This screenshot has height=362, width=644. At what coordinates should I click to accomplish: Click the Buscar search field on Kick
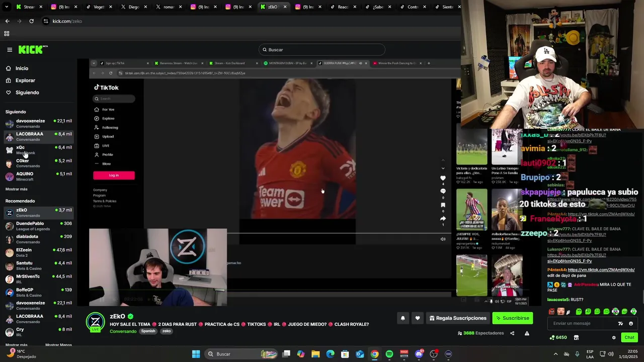click(322, 50)
